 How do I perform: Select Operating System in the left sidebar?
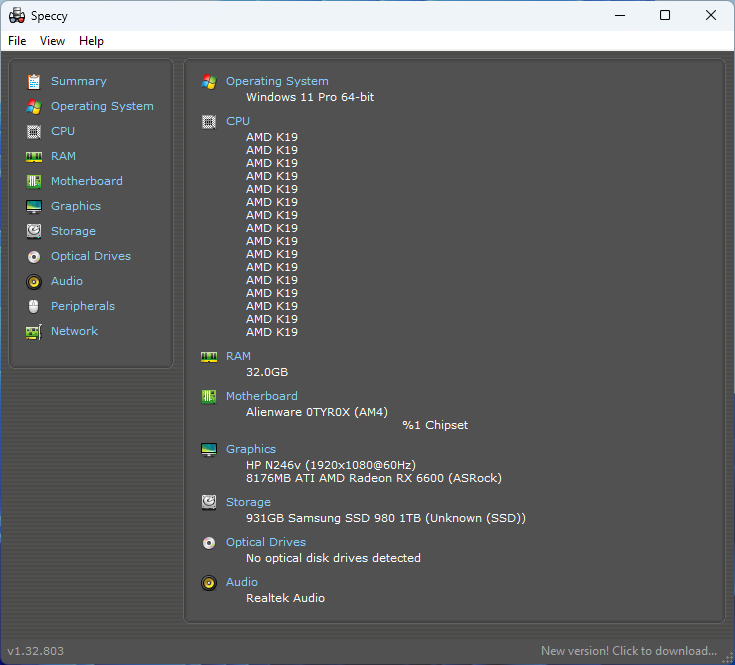(102, 106)
